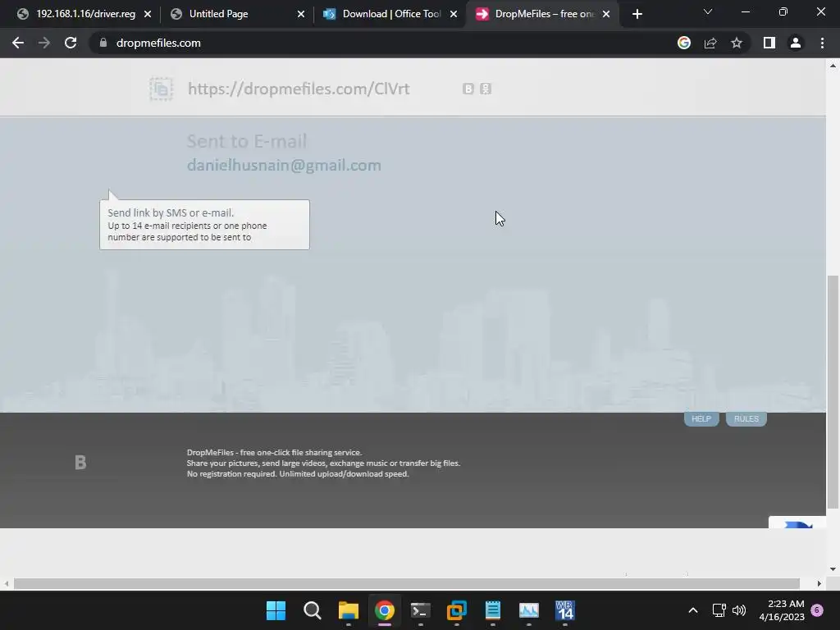The height and width of the screenshot is (630, 840).
Task: Switch to the 192.168.1.16/driver.reg tab
Action: tap(85, 14)
